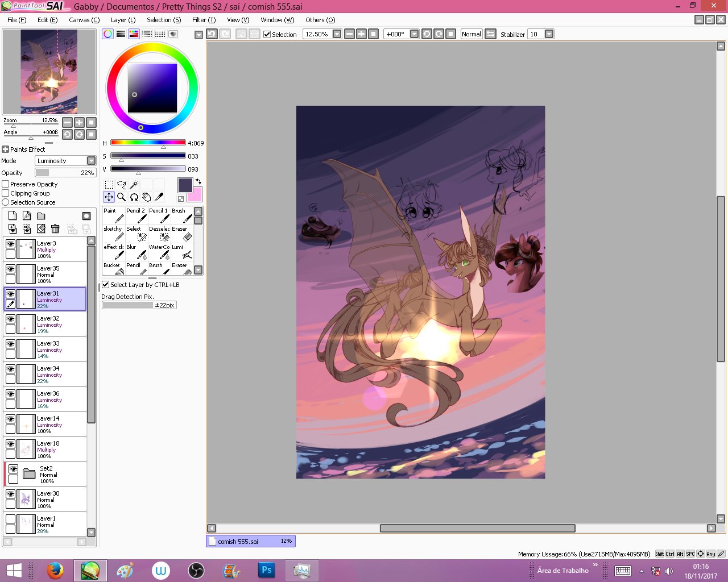Choose the WaterCo brush tool
Image resolution: width=728 pixels, height=582 pixels.
pos(159,252)
